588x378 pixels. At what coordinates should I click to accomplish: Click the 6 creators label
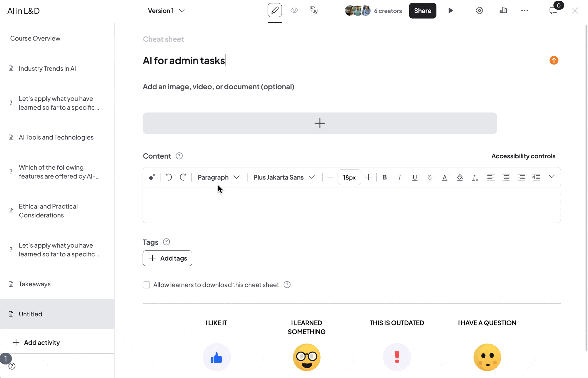tap(388, 11)
